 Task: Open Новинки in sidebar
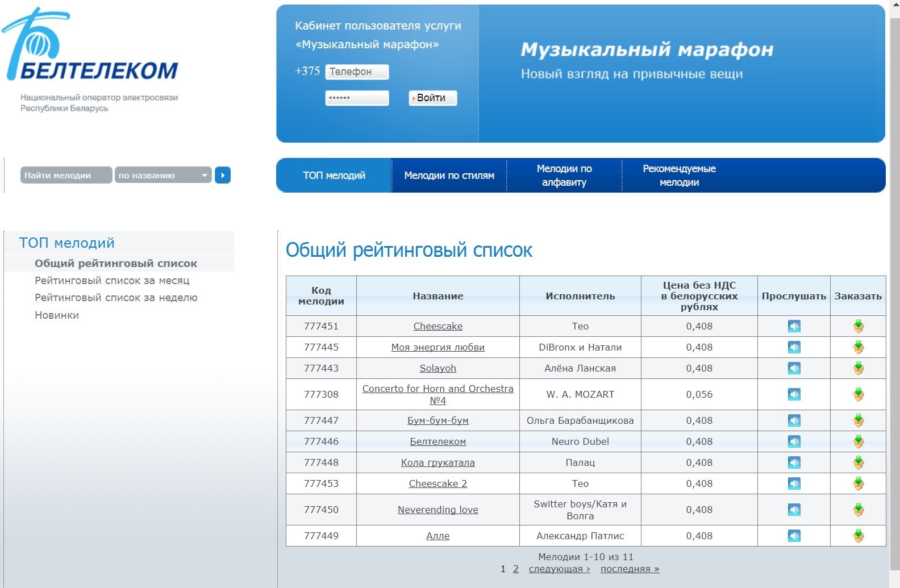click(x=57, y=315)
